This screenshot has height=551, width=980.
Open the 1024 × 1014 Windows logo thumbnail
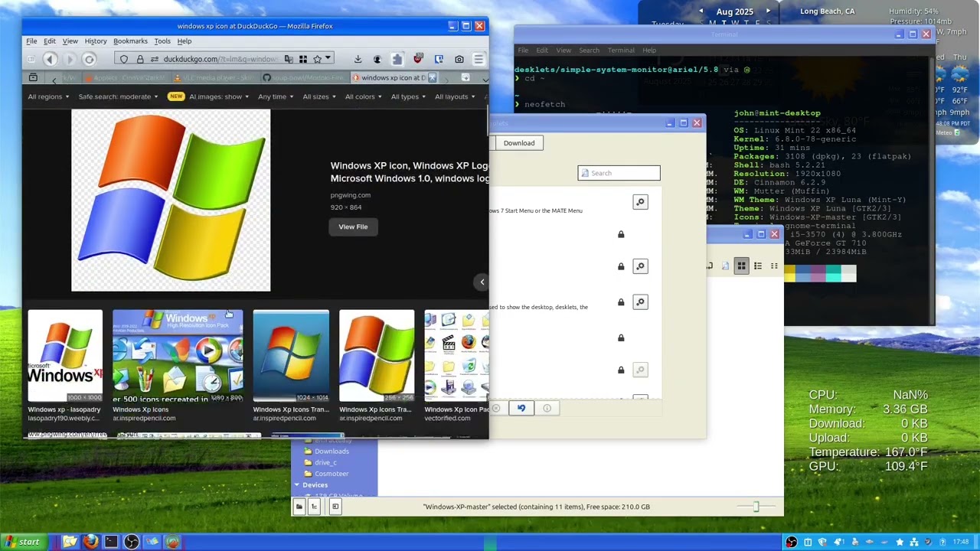tap(291, 356)
